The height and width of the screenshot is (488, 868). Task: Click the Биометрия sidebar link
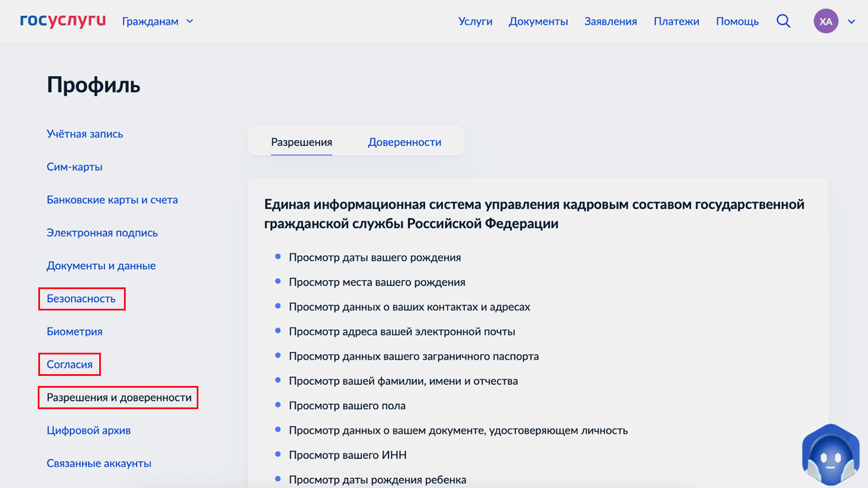tap(74, 332)
